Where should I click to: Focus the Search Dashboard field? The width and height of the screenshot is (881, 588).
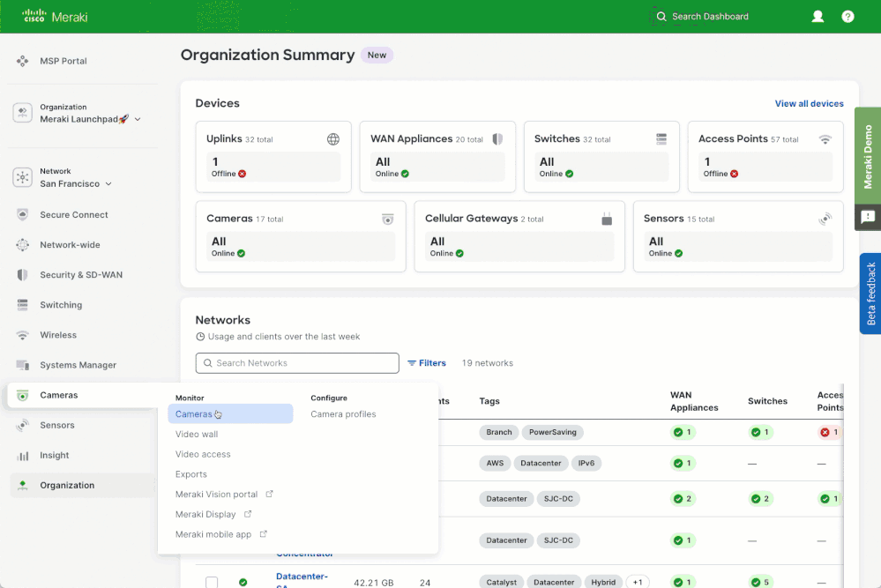[x=710, y=16]
